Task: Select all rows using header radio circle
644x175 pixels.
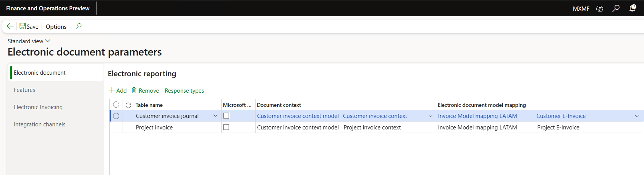Action: click(116, 105)
